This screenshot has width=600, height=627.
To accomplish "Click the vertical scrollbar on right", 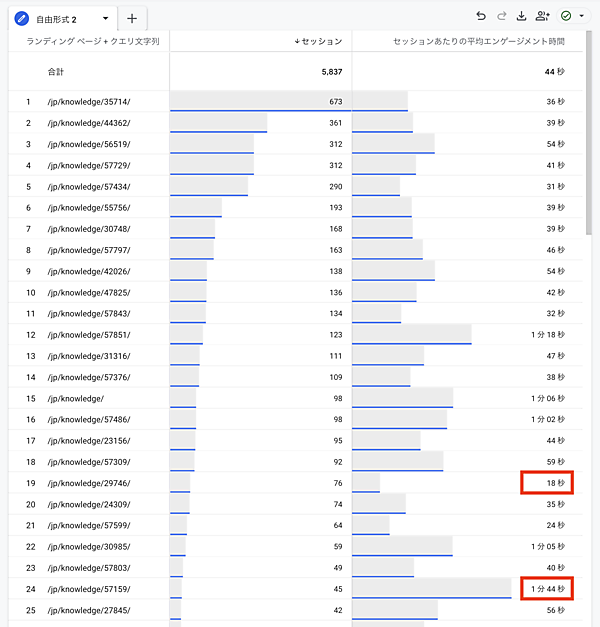I will click(593, 150).
